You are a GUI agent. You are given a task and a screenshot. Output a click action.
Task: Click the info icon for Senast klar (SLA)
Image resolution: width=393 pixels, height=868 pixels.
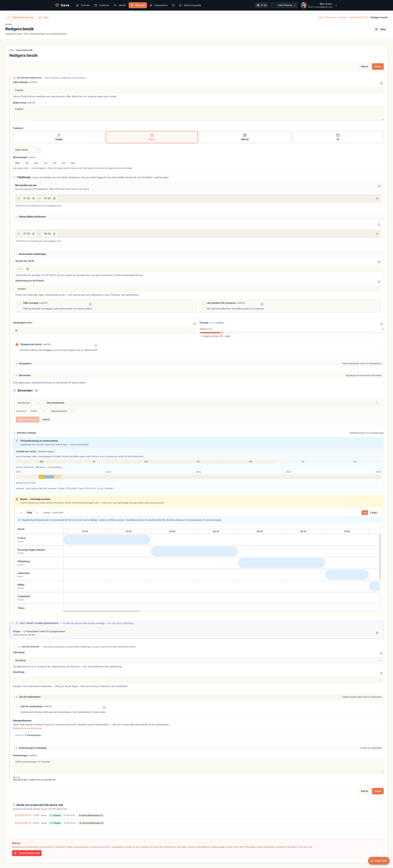(x=379, y=262)
